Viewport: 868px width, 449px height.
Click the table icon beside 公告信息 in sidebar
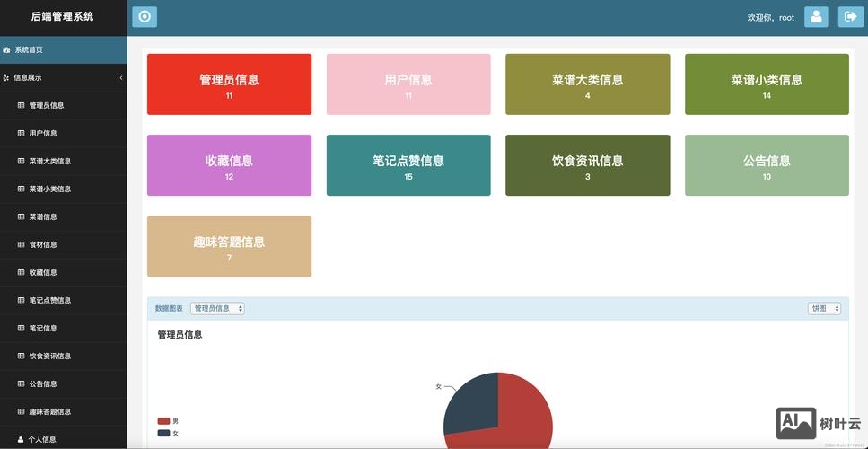tap(21, 383)
